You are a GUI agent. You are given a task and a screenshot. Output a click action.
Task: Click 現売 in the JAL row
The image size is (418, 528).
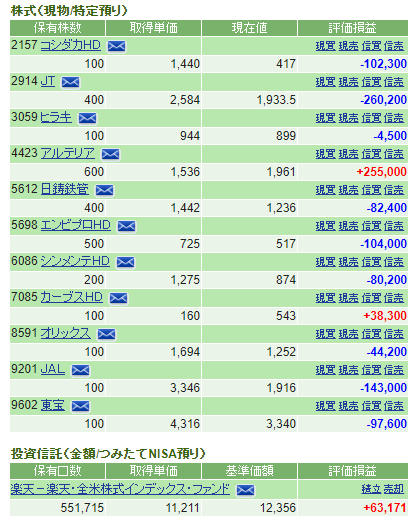pos(349,370)
